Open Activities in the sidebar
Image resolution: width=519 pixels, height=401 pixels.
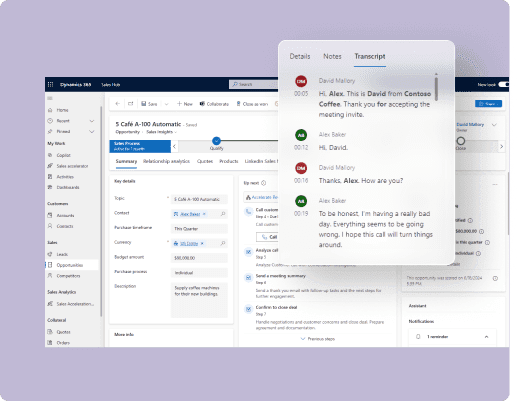click(x=65, y=177)
